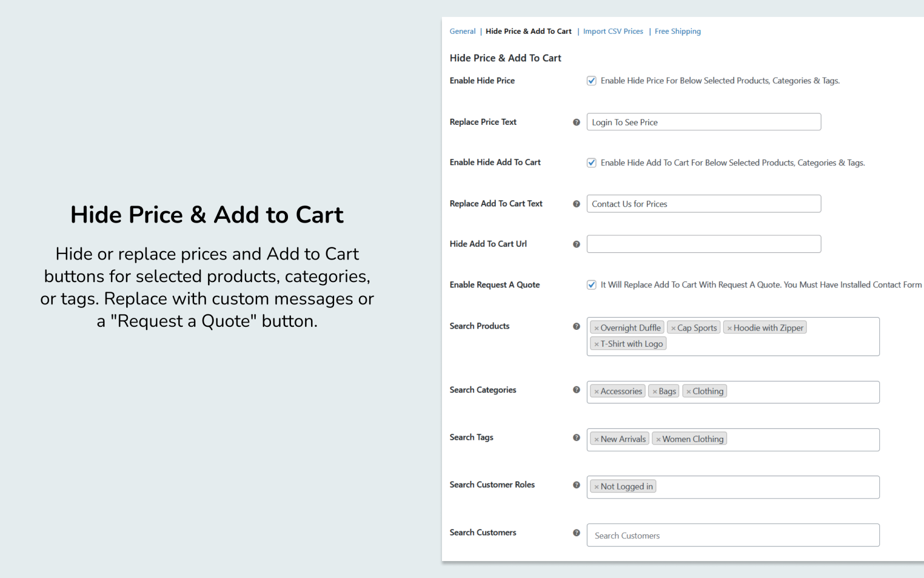The height and width of the screenshot is (578, 924).
Task: Open the Search Products multi-select box
Action: pyautogui.click(x=733, y=337)
